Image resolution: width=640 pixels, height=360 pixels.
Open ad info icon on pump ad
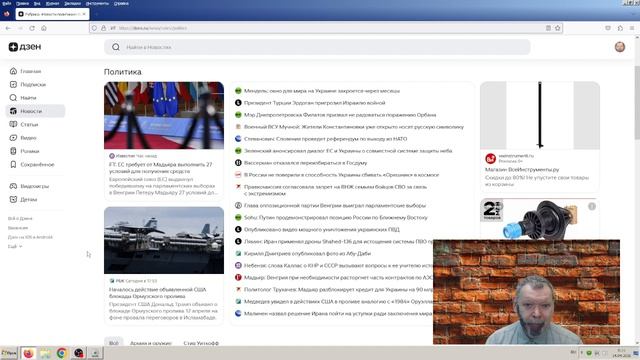[x=592, y=207]
